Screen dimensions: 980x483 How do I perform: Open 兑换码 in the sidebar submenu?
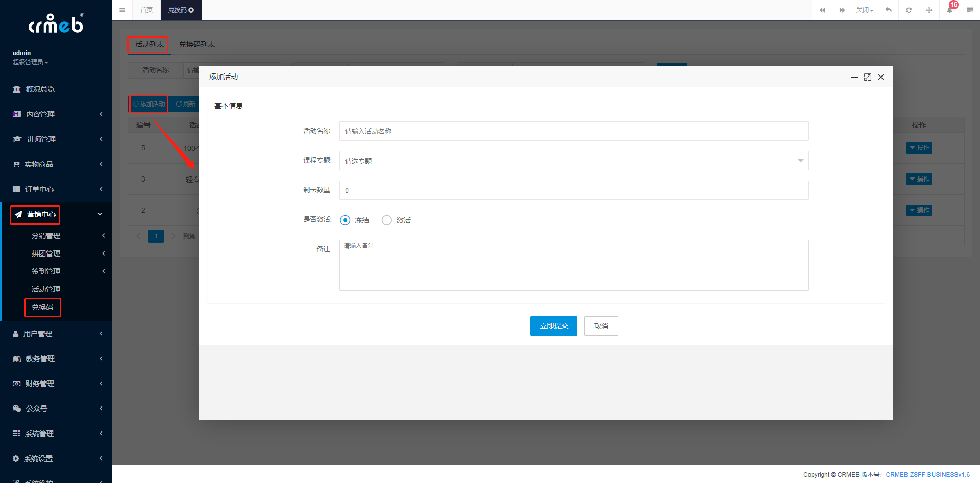(42, 307)
